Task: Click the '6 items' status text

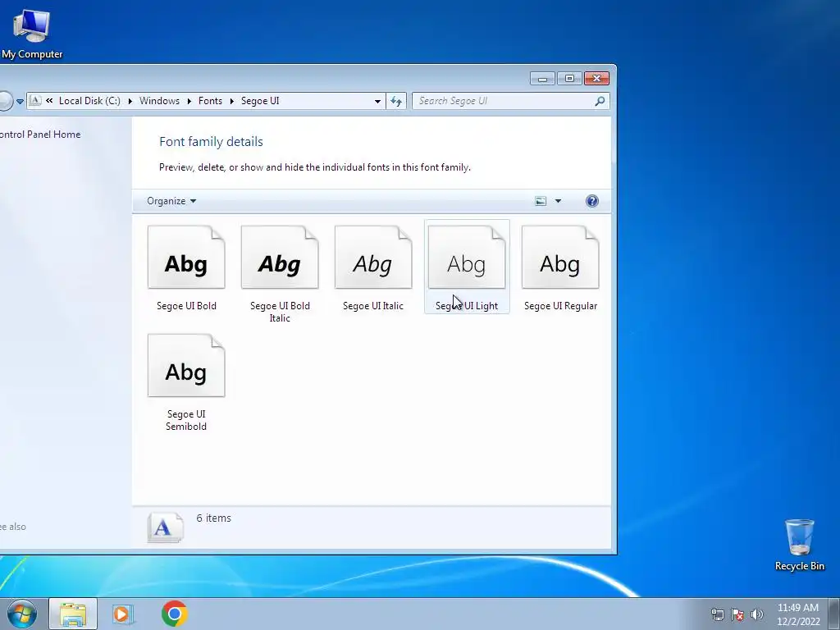Action: (x=214, y=518)
